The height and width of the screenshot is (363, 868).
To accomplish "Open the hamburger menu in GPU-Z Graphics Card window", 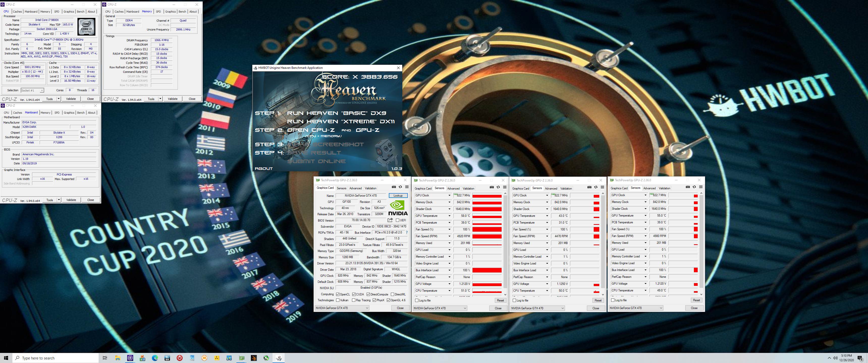I will [407, 187].
